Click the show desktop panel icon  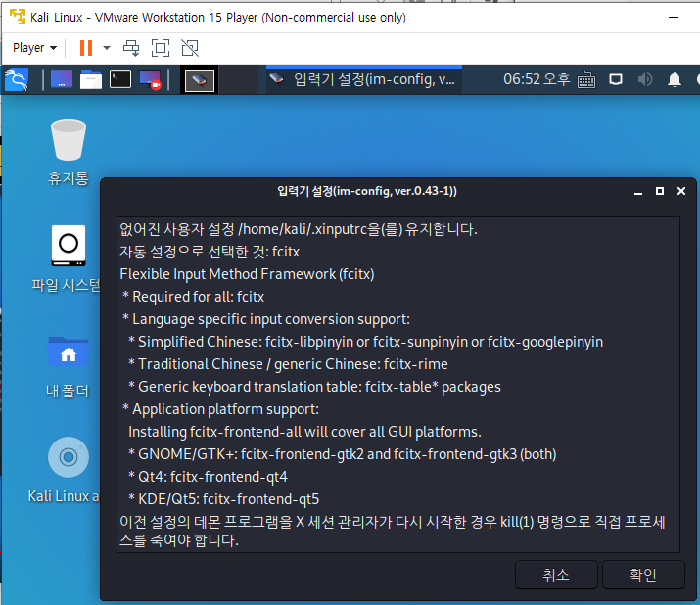click(x=62, y=79)
